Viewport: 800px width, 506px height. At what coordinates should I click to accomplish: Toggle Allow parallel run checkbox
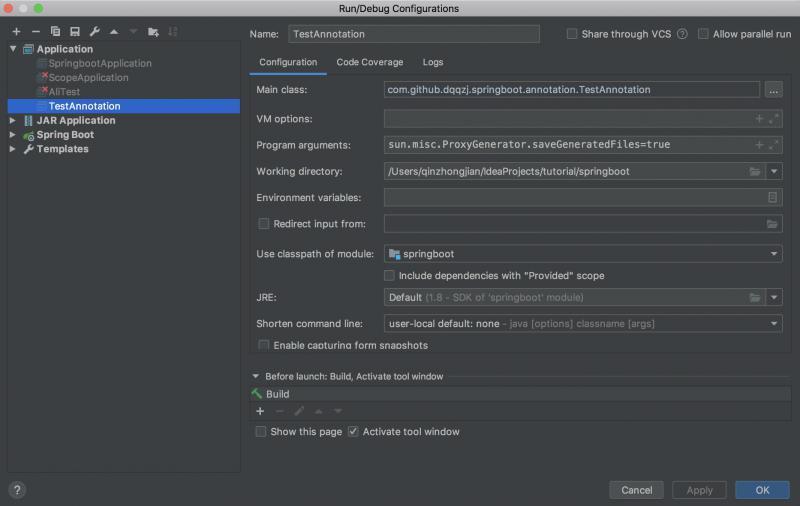click(704, 34)
